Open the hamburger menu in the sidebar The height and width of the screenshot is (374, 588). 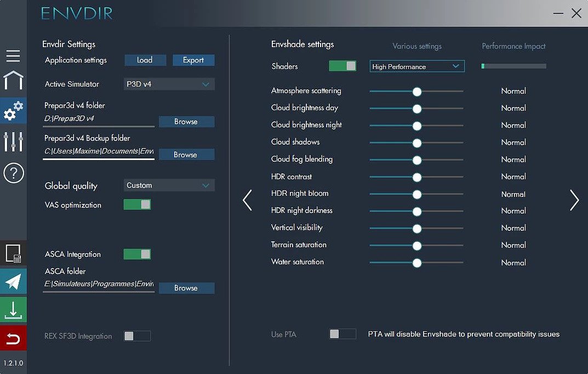click(13, 55)
